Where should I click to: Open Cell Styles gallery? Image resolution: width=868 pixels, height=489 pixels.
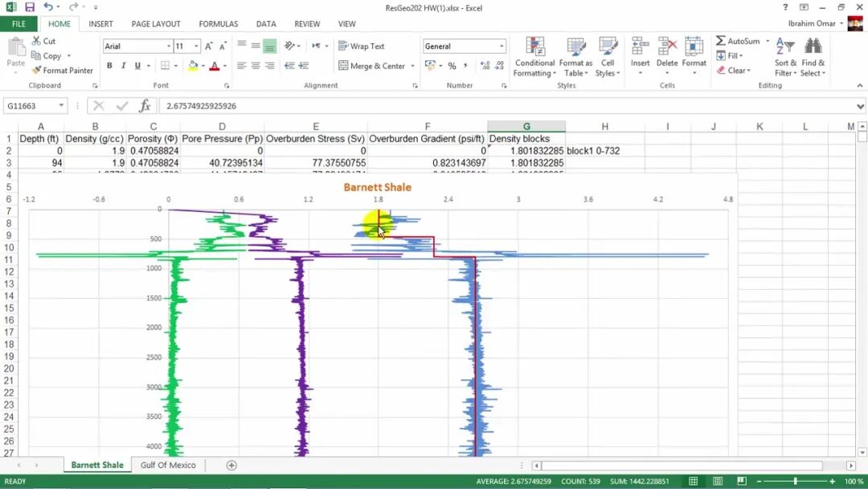coord(608,58)
